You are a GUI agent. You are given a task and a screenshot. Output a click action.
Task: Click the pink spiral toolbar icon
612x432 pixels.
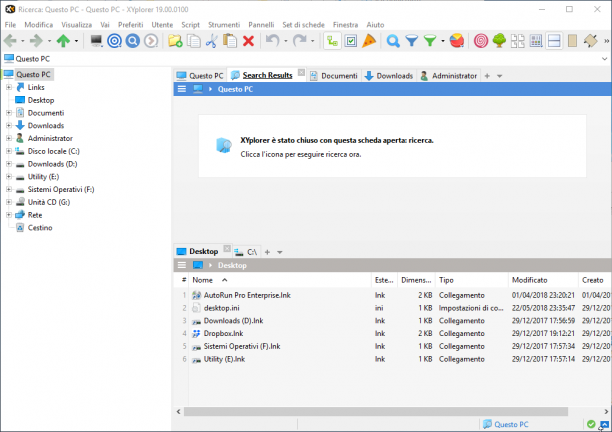point(481,41)
